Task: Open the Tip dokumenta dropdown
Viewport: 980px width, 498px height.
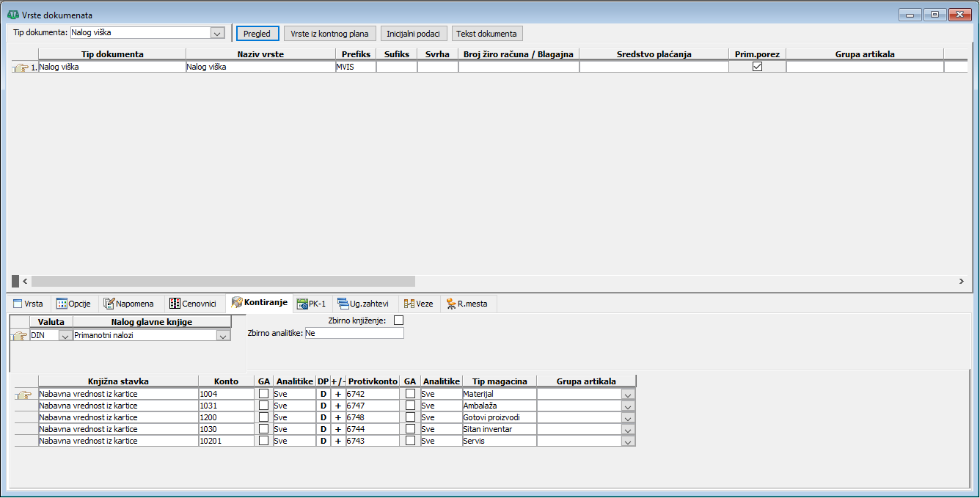Action: tap(217, 33)
